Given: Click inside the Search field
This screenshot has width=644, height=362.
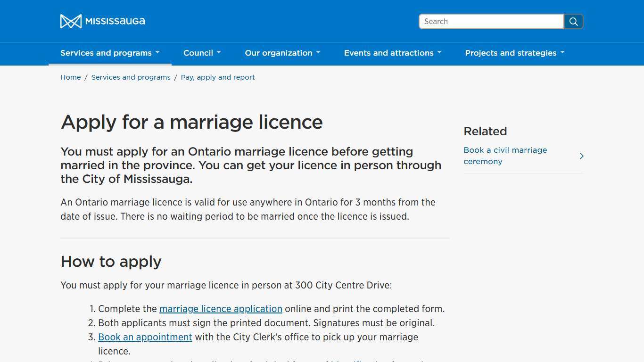Looking at the screenshot, I should (x=490, y=21).
